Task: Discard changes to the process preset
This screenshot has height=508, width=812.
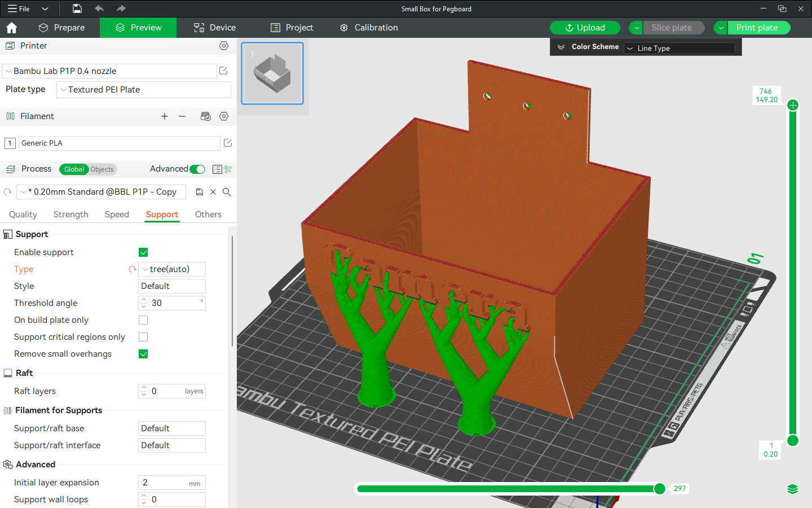Action: [213, 192]
